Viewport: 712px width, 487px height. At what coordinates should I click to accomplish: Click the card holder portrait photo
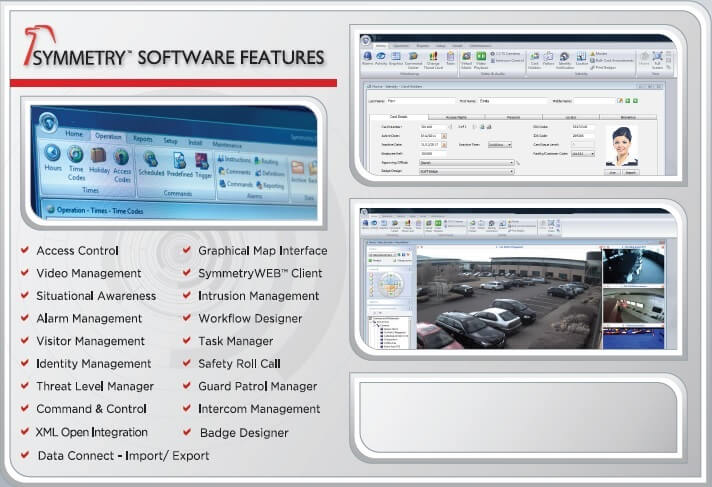pos(622,146)
